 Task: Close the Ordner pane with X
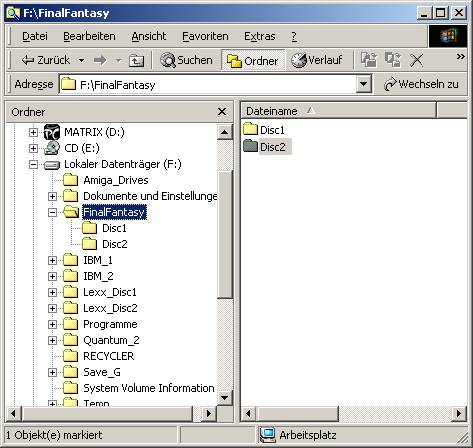[222, 112]
